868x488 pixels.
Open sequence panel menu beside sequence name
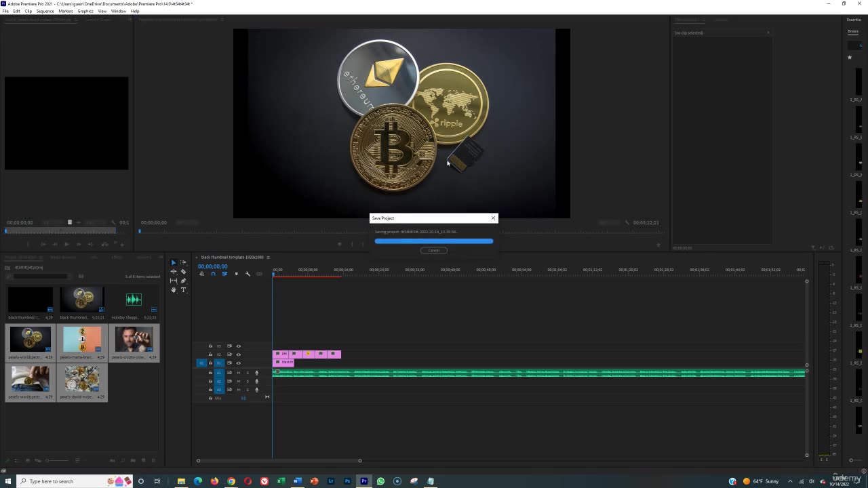(x=268, y=257)
